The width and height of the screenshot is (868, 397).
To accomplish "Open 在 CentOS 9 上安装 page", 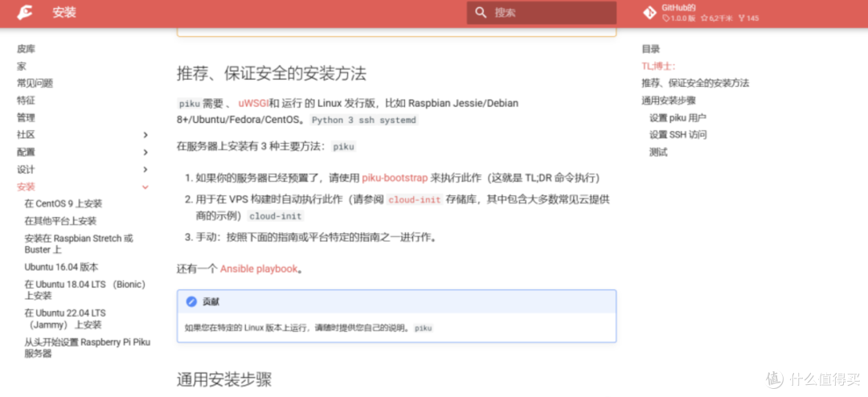I will 63,204.
